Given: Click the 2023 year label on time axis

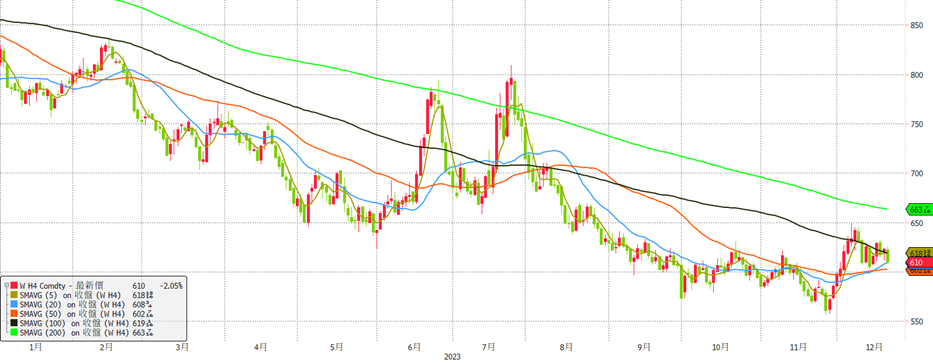Looking at the screenshot, I should tap(453, 357).
